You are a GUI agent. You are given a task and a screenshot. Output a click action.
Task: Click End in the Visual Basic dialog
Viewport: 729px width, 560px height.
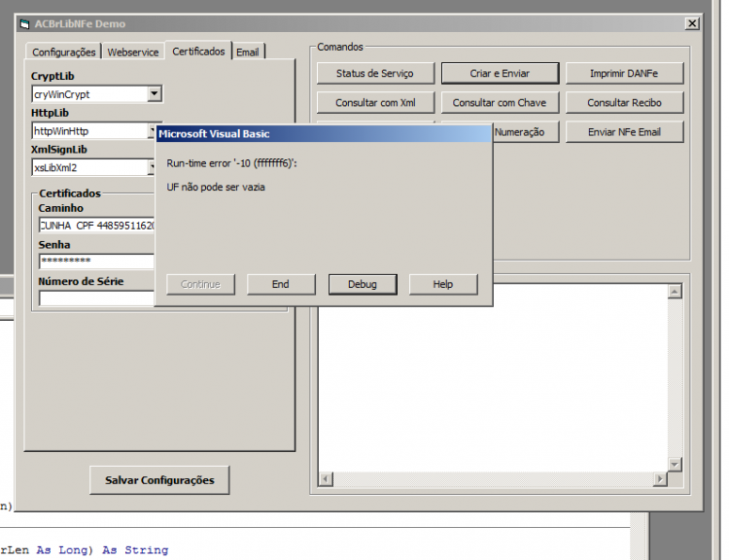(x=281, y=284)
